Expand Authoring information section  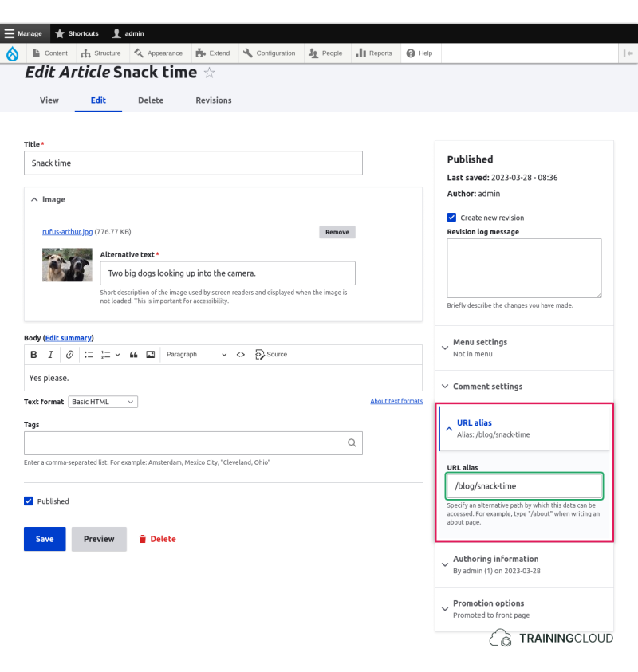tap(524, 564)
